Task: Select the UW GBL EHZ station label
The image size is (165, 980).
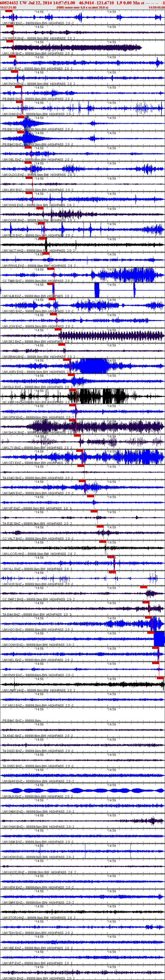Action: coord(38,160)
